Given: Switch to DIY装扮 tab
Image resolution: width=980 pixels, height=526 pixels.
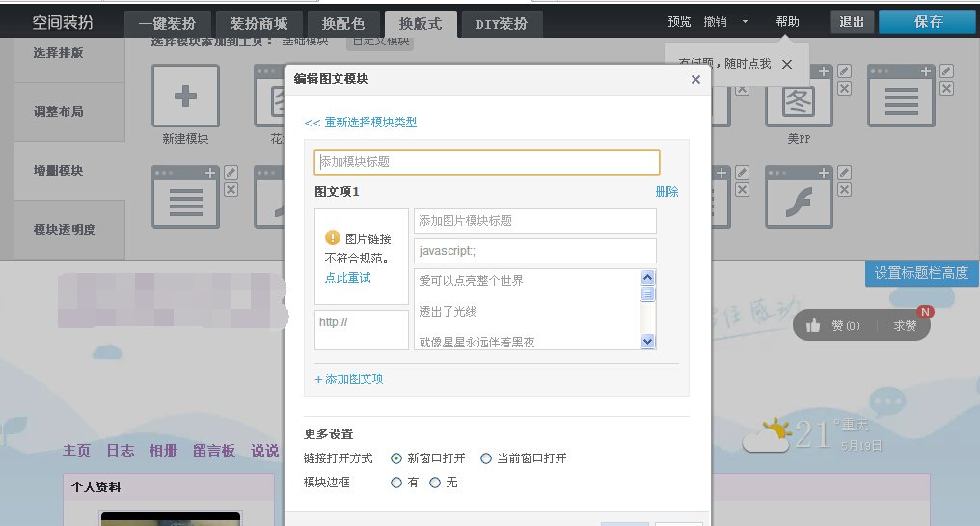Looking at the screenshot, I should [x=502, y=24].
